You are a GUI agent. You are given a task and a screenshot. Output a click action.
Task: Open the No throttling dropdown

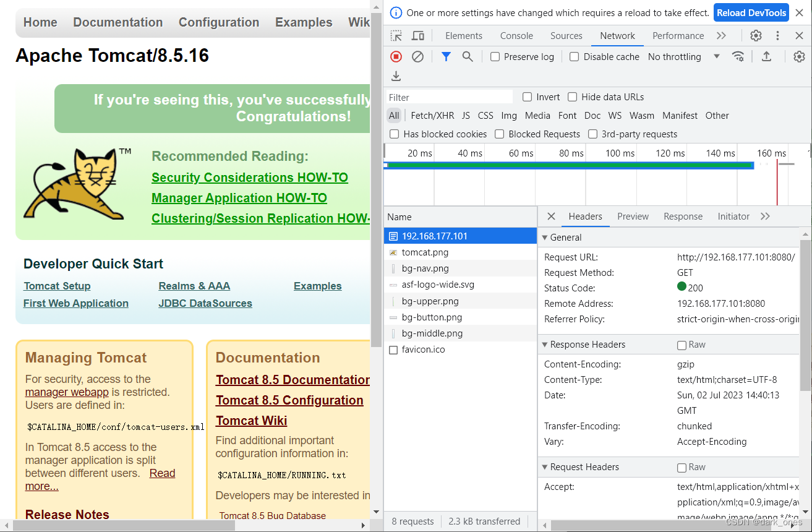click(x=683, y=57)
